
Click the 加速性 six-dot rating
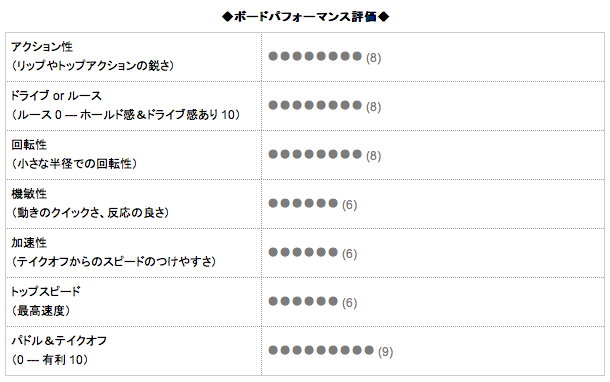point(303,252)
